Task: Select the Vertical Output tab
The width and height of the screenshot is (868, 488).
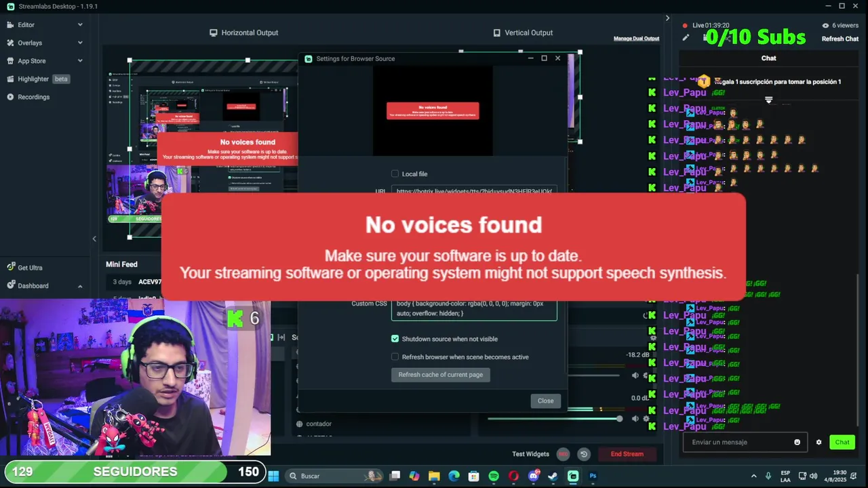Action: (x=523, y=33)
